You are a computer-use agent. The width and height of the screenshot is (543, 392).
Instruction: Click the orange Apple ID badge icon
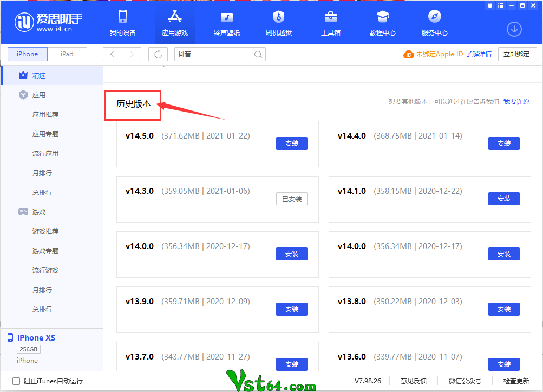[x=409, y=54]
